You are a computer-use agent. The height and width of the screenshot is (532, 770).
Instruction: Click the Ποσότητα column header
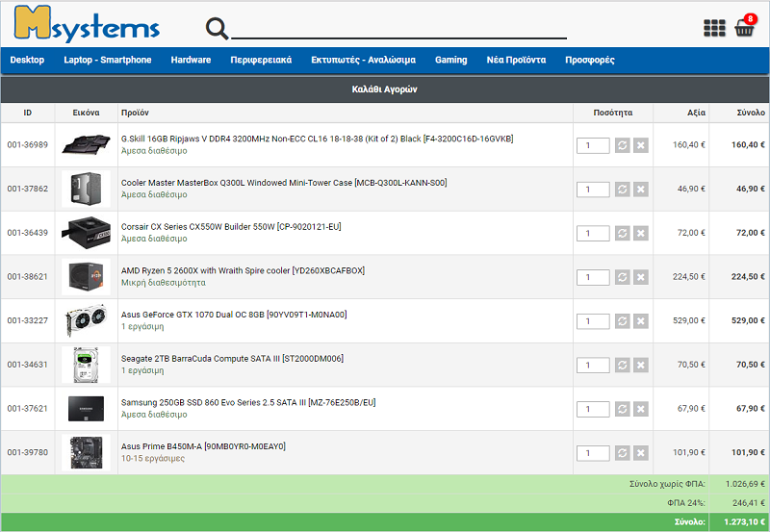click(613, 113)
